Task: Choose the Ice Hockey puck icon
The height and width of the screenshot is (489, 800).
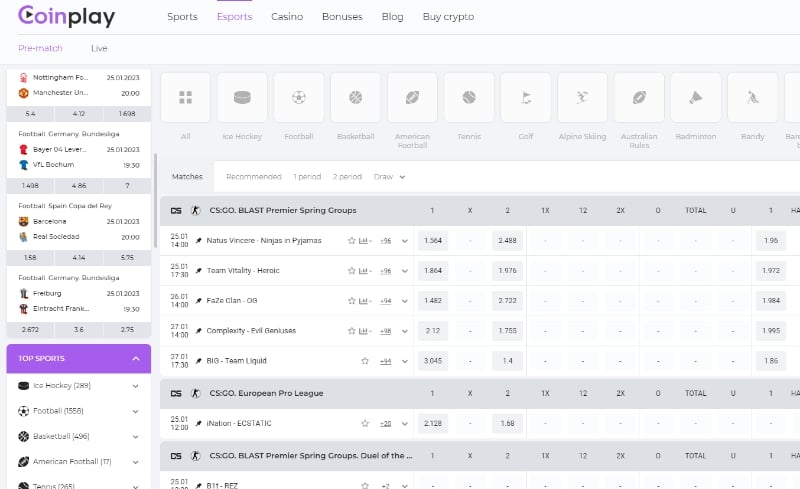Action: click(x=242, y=97)
